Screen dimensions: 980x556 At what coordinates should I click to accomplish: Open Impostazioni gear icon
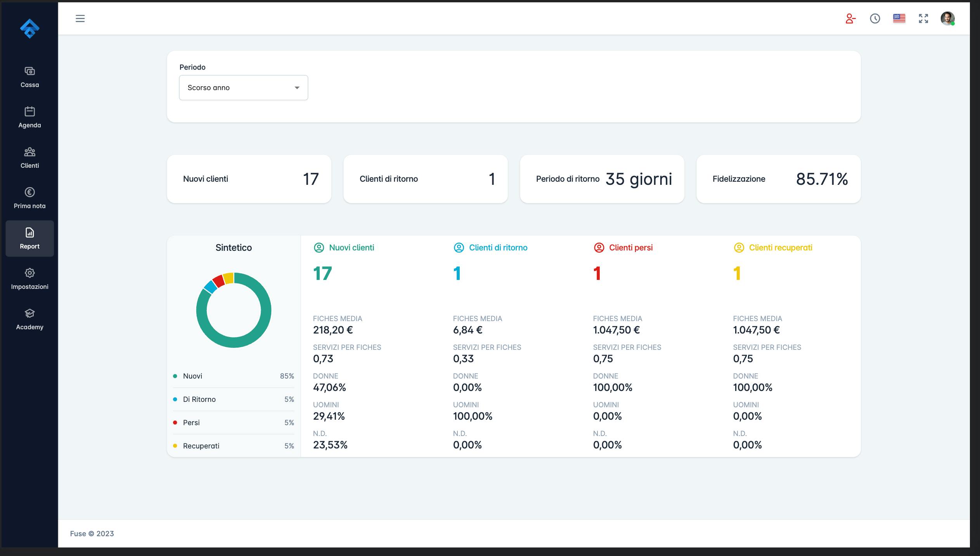[29, 273]
